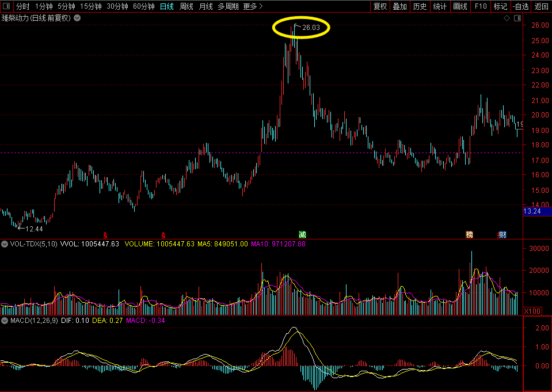This screenshot has width=552, height=392.
Task: Click the 26.00 price axis label
Action: tap(540, 25)
